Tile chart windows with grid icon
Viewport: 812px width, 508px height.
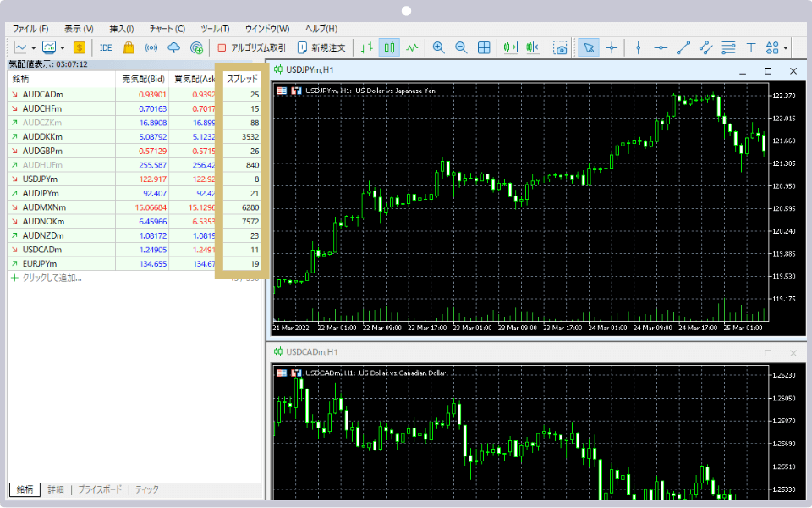484,47
